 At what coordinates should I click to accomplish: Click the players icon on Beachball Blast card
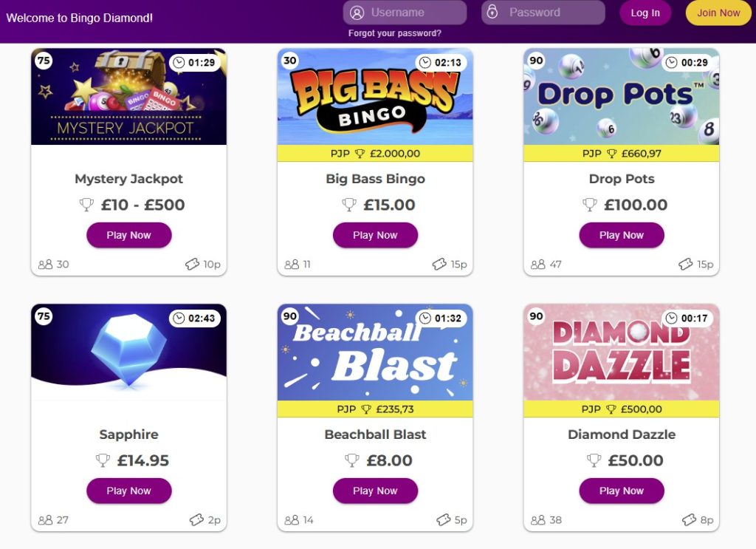pos(292,519)
